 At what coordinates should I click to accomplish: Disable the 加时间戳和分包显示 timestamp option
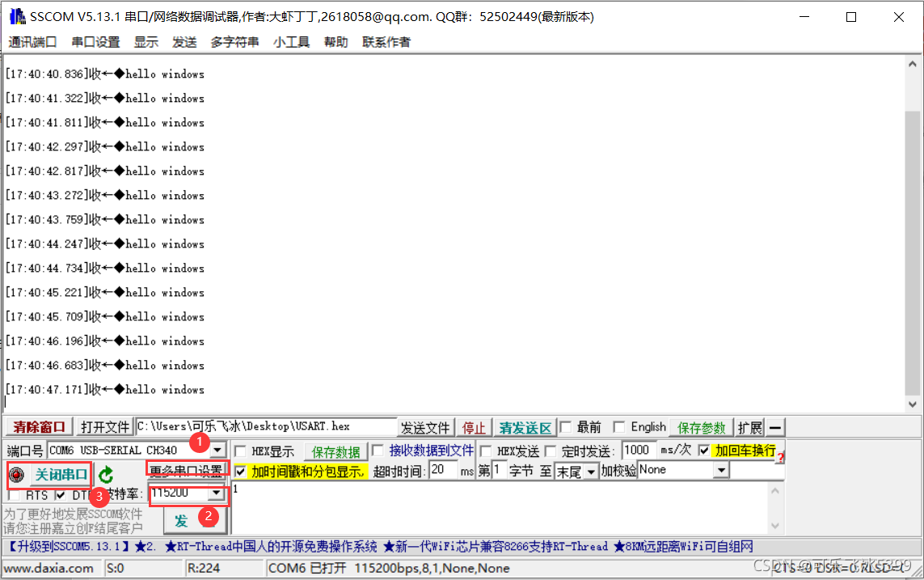239,471
